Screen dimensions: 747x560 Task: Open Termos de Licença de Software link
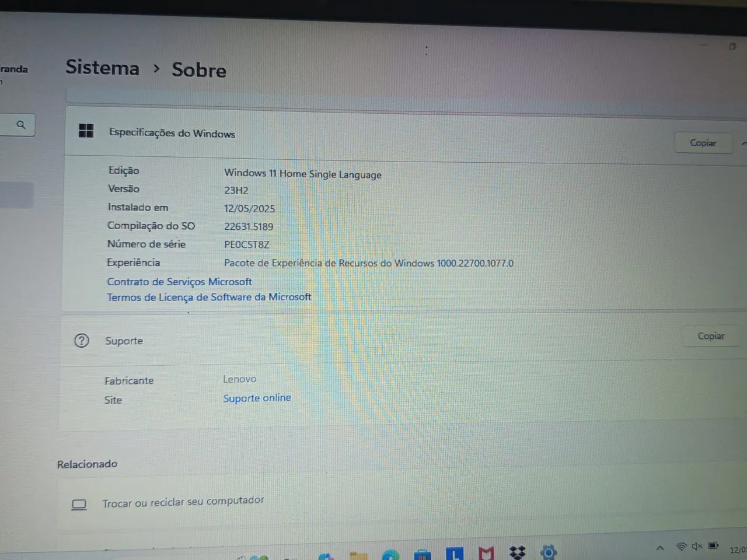click(x=209, y=297)
